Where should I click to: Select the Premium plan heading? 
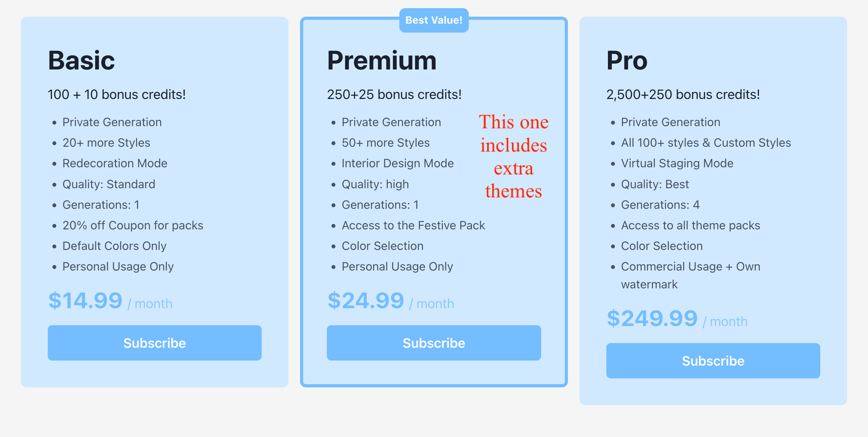[x=382, y=61]
